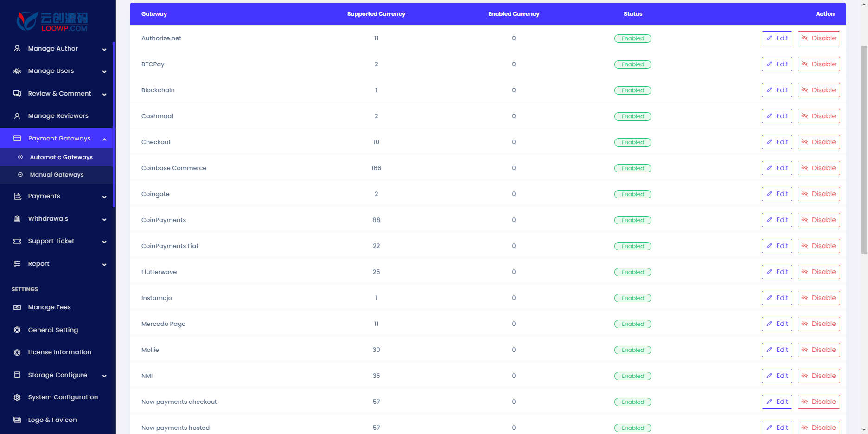Expand the Support Ticket submenu arrow

104,242
